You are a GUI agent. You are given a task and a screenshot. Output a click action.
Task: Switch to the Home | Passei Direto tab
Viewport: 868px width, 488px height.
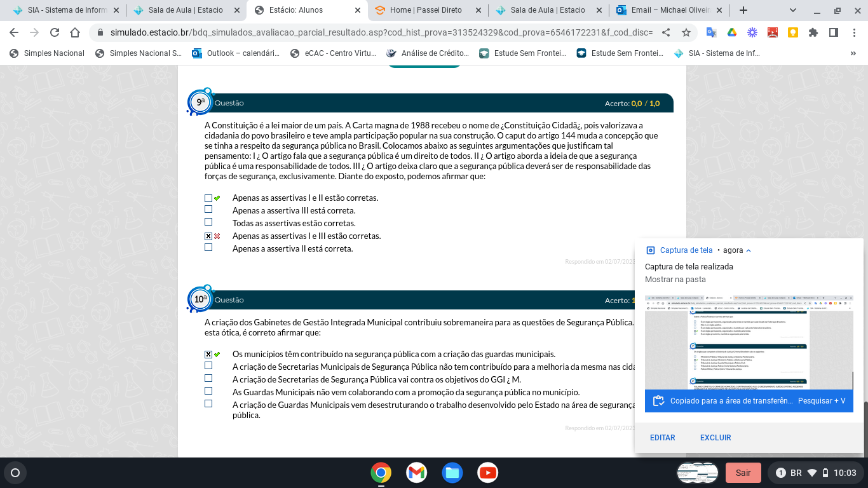click(426, 10)
